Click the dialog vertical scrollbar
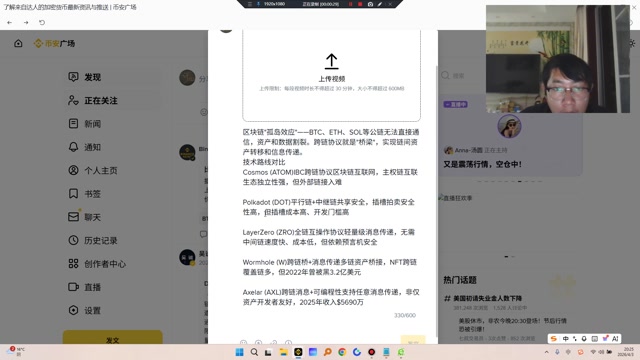640x360 pixels. point(436,200)
